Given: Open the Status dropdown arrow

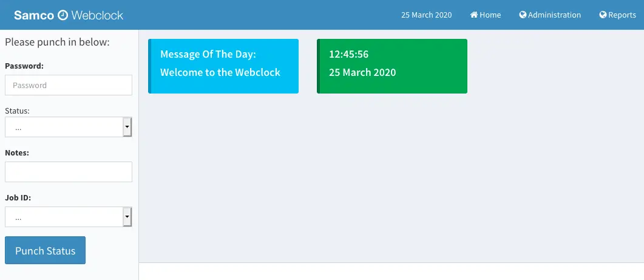Looking at the screenshot, I should point(127,127).
